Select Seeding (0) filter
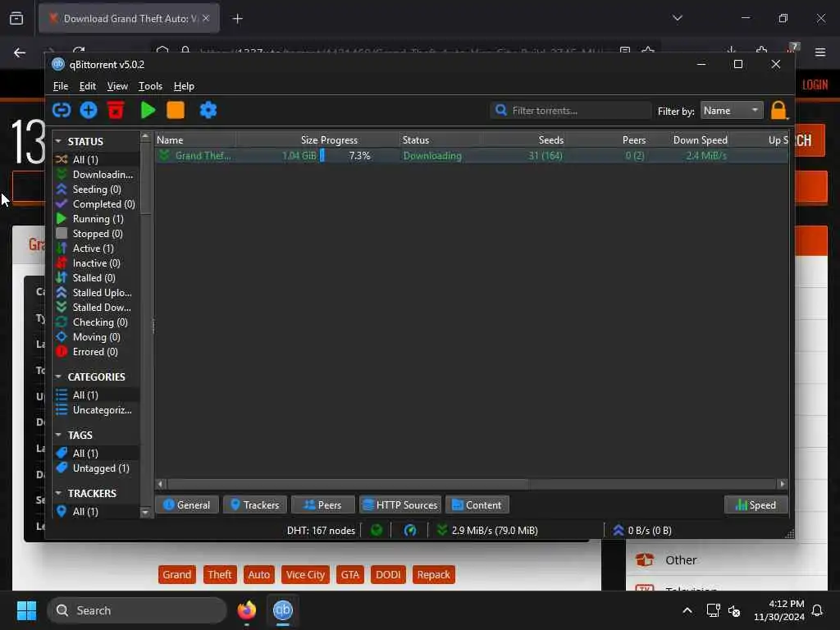The height and width of the screenshot is (630, 840). point(97,189)
